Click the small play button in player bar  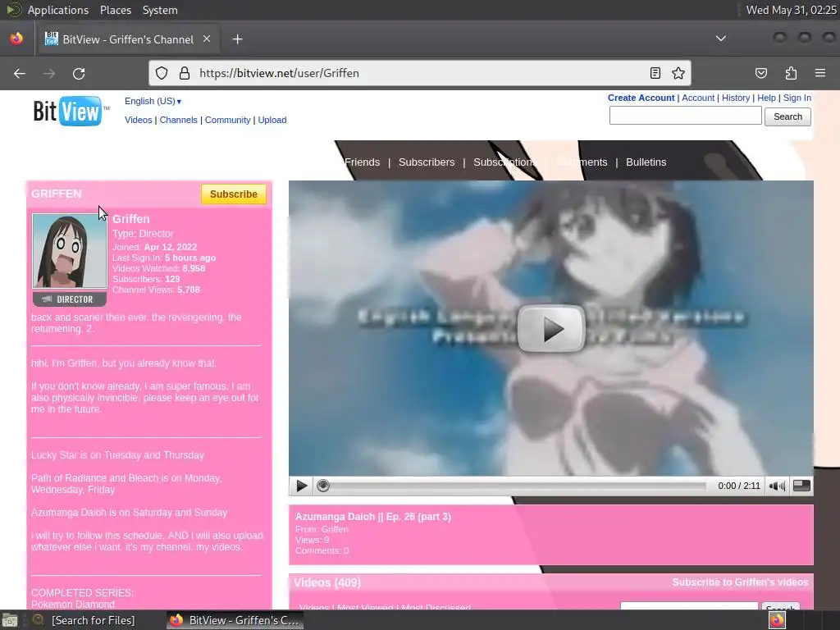302,486
